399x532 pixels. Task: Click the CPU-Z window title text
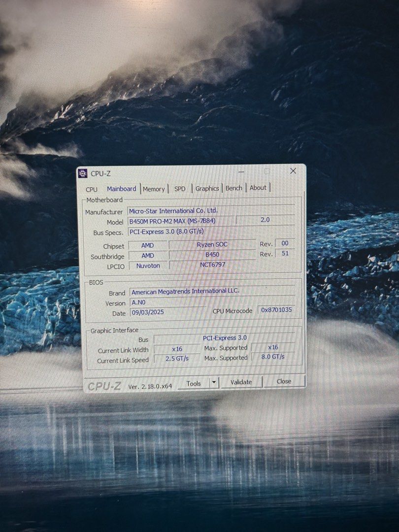(100, 174)
